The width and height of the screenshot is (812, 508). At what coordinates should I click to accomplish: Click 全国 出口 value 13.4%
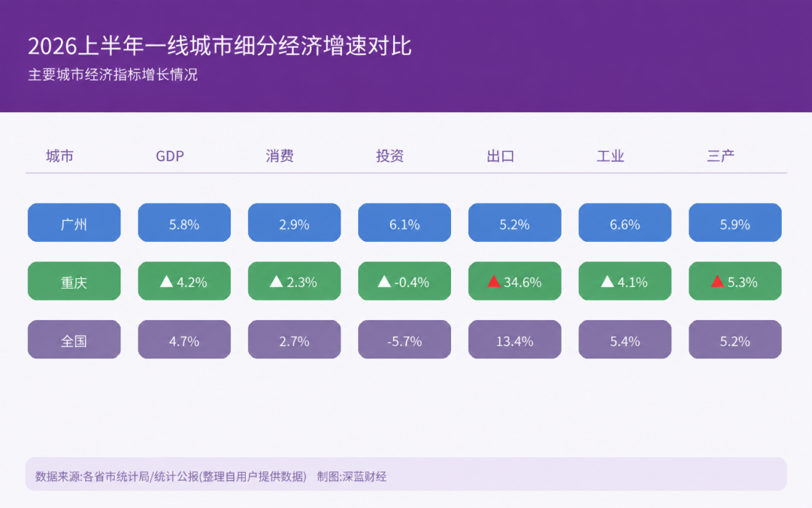pyautogui.click(x=515, y=340)
